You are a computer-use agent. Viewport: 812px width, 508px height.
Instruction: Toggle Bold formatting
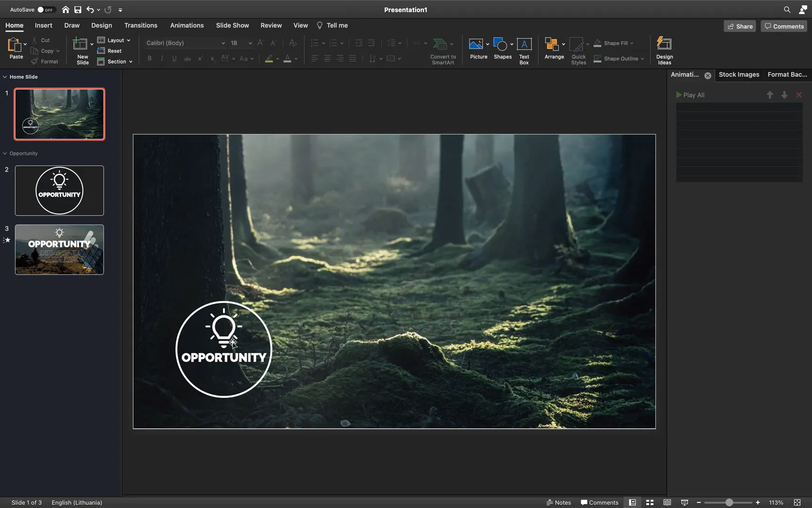(x=149, y=58)
